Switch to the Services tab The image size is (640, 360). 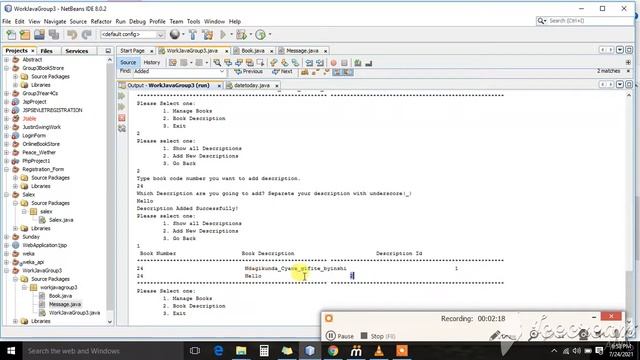(77, 51)
